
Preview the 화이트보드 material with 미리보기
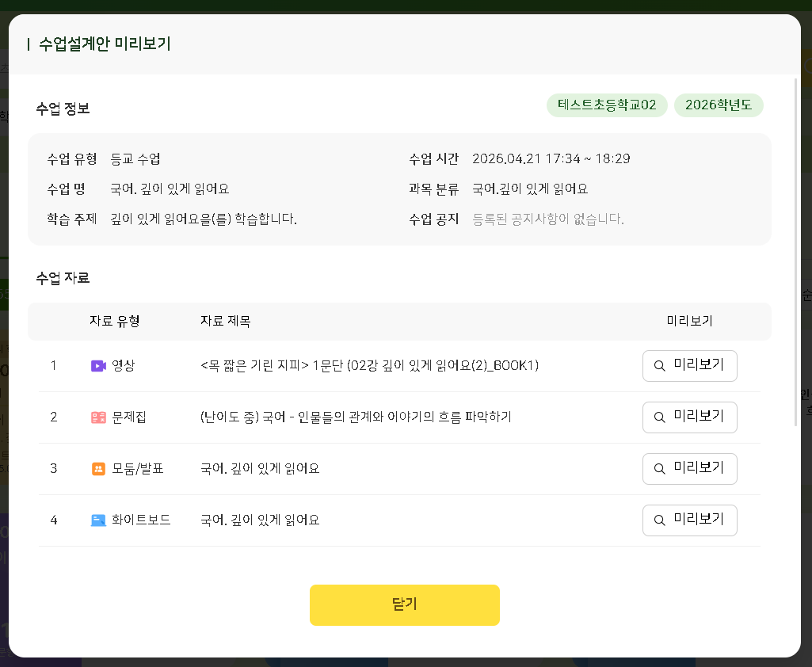tap(689, 520)
